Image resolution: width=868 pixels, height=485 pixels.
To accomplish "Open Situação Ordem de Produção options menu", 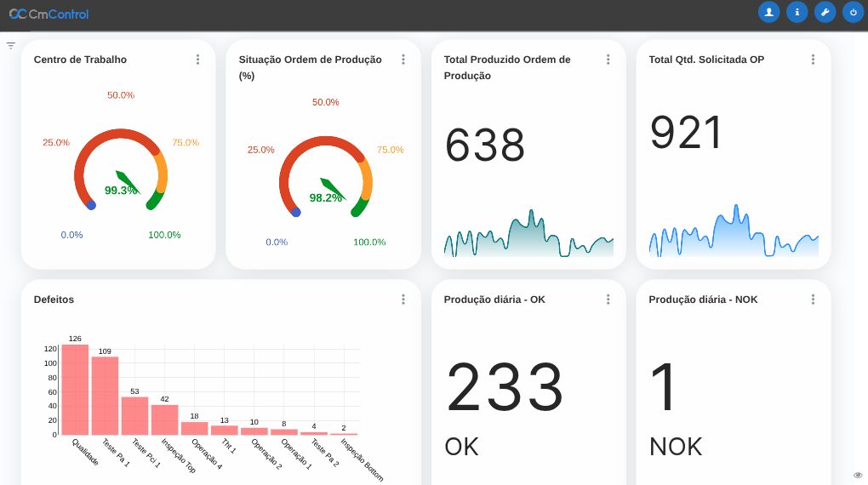I will coord(403,60).
